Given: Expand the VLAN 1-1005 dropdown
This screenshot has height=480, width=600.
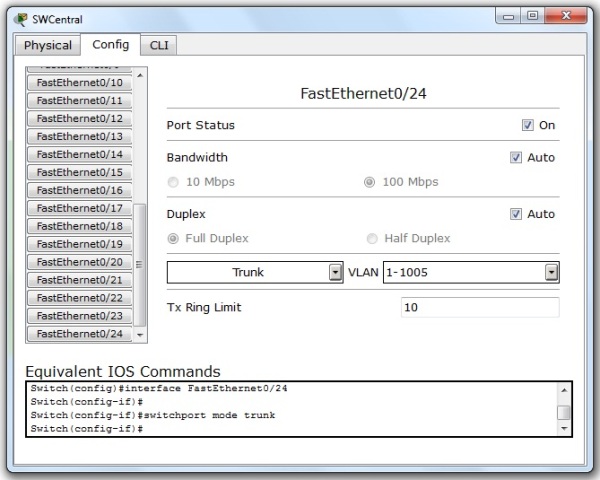Looking at the screenshot, I should 551,272.
